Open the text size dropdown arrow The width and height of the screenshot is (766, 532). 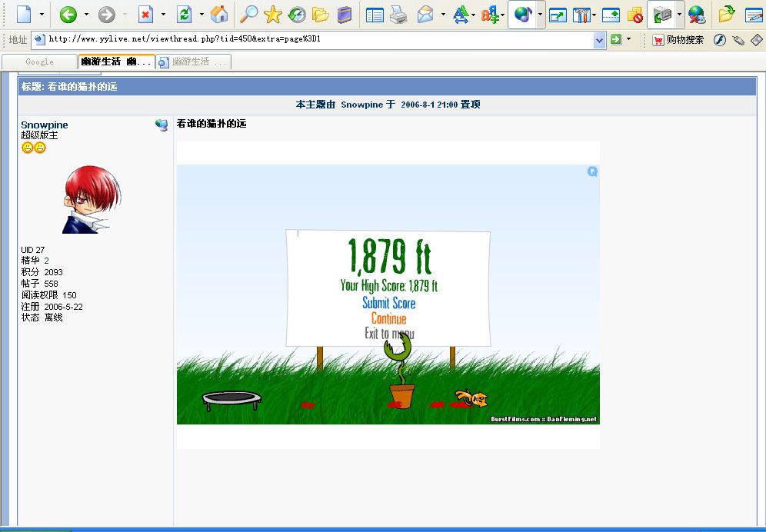pos(474,15)
